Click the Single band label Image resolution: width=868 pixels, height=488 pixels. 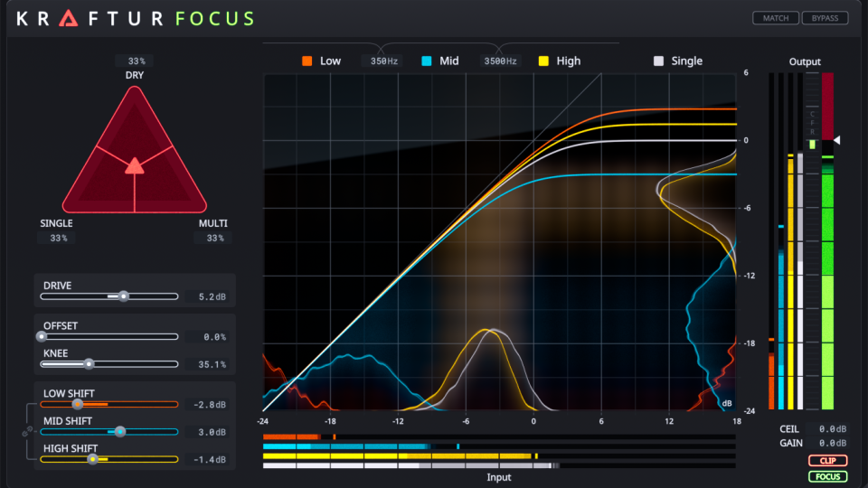click(x=687, y=61)
